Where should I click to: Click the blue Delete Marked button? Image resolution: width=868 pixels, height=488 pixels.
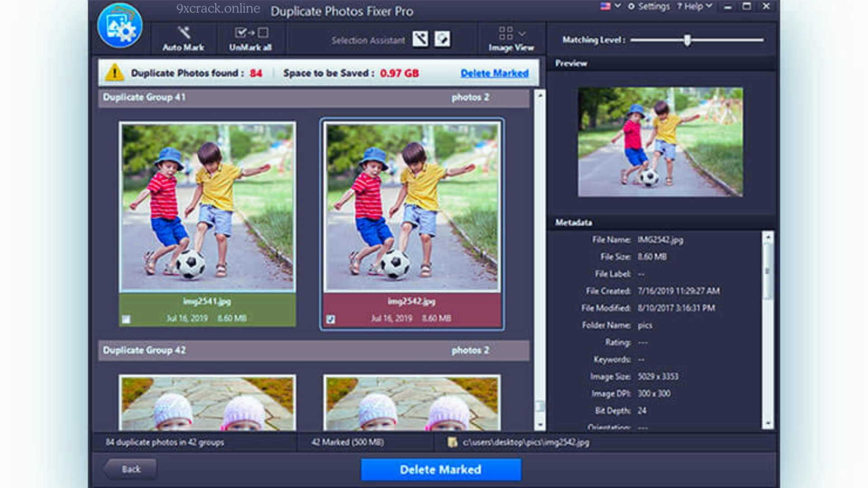click(x=441, y=469)
